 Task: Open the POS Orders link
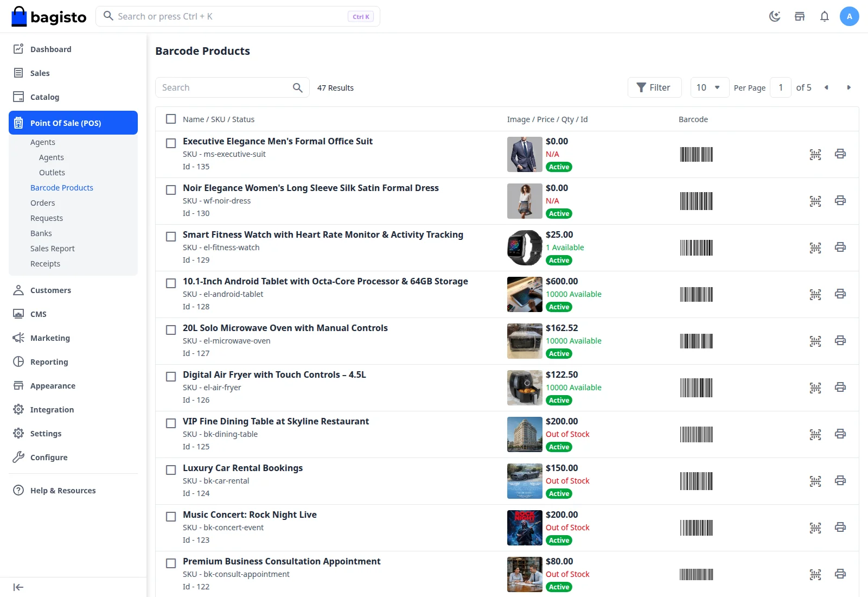tap(43, 203)
